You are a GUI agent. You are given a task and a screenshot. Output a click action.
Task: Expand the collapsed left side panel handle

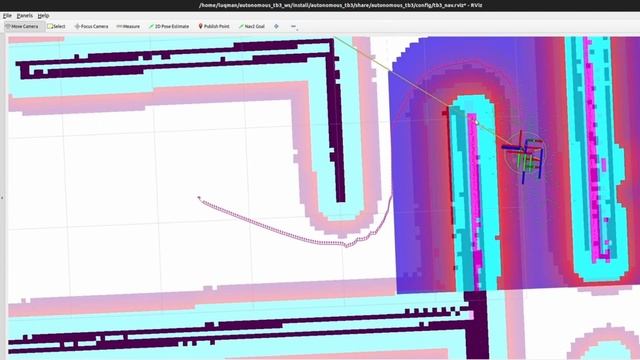2,198
